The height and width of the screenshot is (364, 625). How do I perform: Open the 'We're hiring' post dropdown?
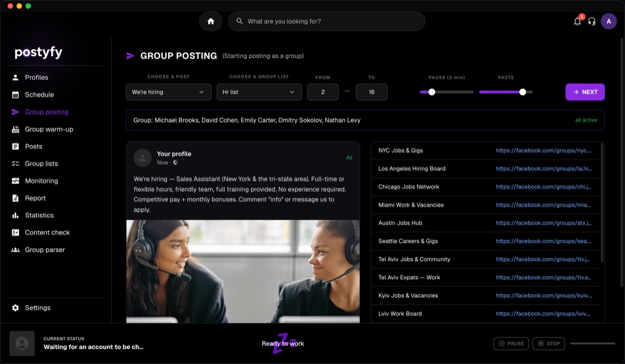coord(169,92)
